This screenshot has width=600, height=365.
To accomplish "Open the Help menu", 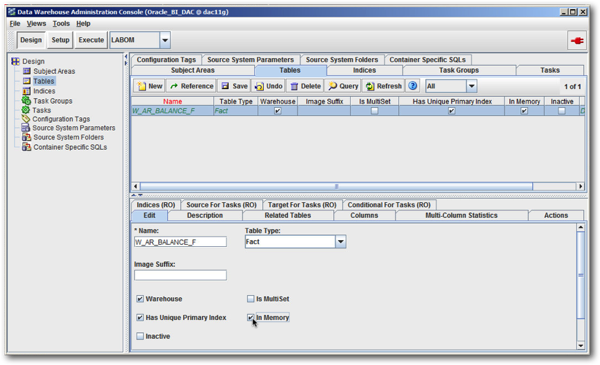I will click(x=83, y=24).
